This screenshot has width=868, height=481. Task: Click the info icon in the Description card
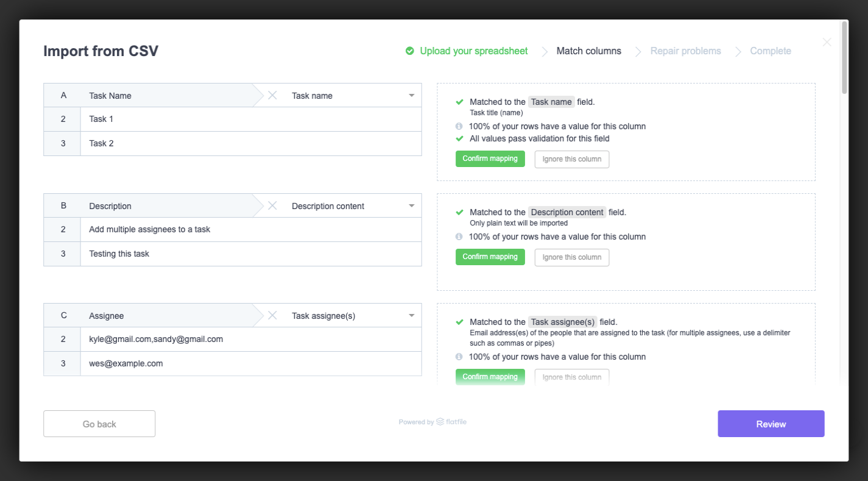point(459,237)
